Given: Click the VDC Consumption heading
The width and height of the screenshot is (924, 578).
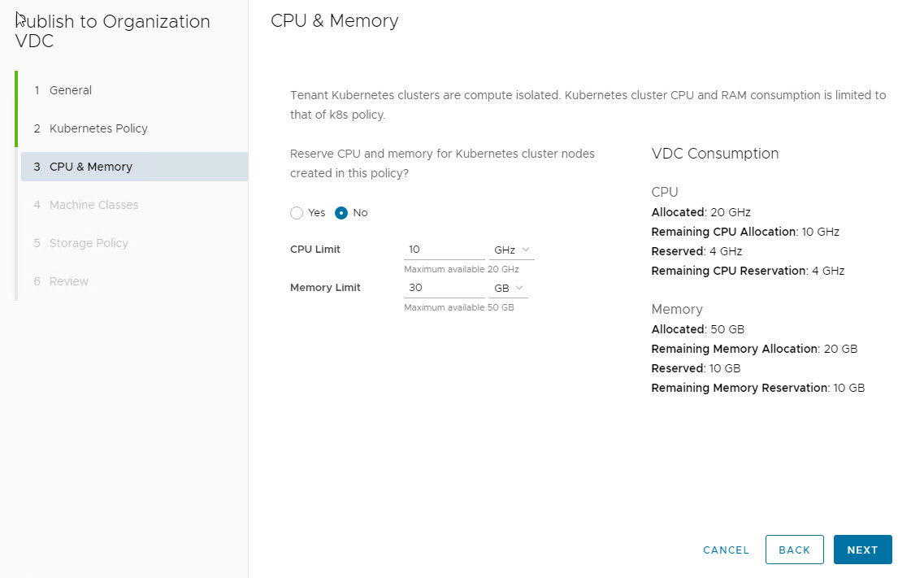Looking at the screenshot, I should click(x=715, y=154).
